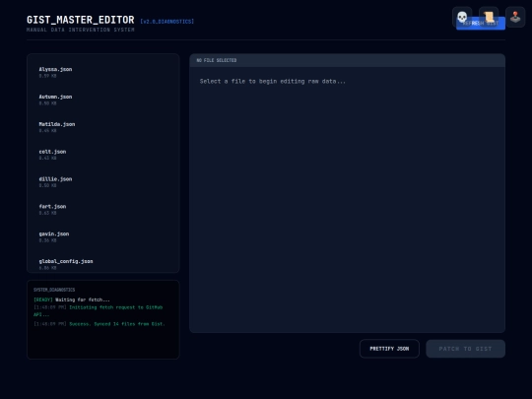Click the NO FILE SELECTED header label
The width and height of the screenshot is (532, 399).
click(217, 60)
